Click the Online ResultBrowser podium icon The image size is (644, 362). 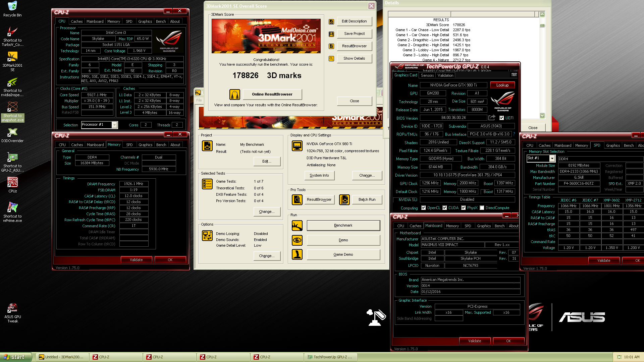point(235,95)
